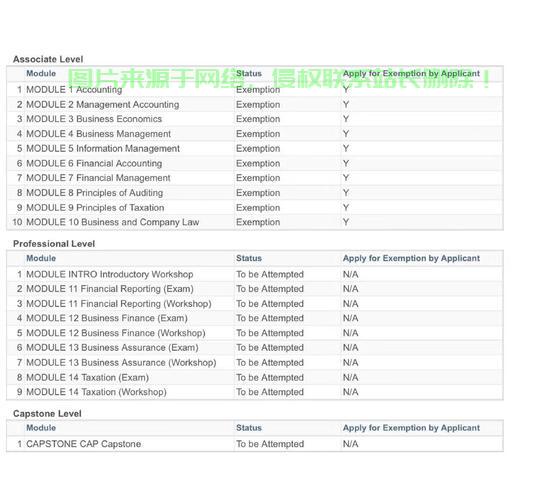The width and height of the screenshot is (536, 500).
Task: Click 'Exemption' status for Module 2
Action: click(x=258, y=105)
